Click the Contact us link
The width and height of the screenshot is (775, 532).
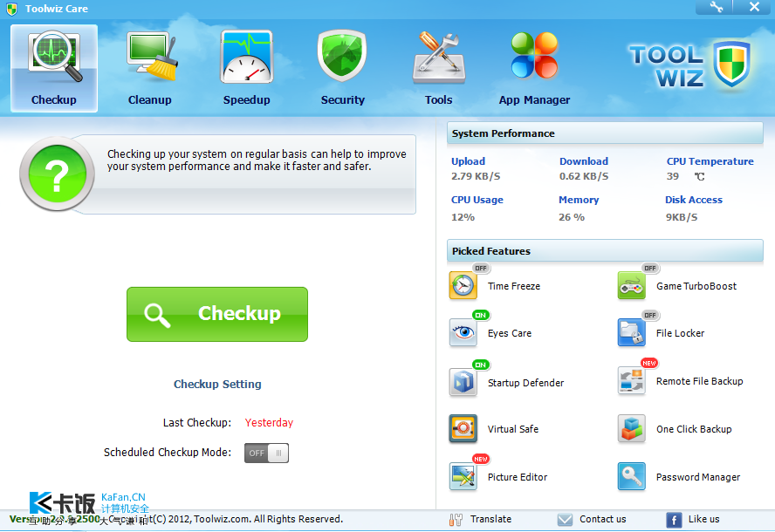(602, 519)
